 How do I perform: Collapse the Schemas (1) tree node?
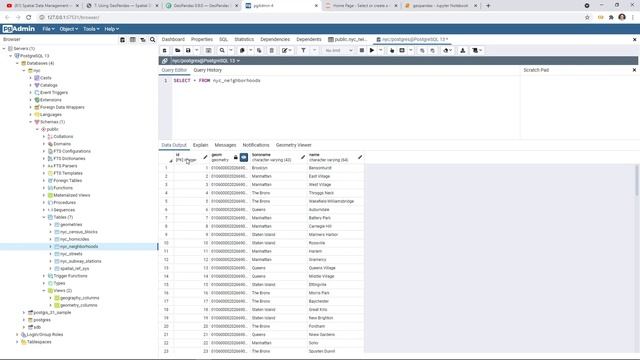(x=31, y=122)
